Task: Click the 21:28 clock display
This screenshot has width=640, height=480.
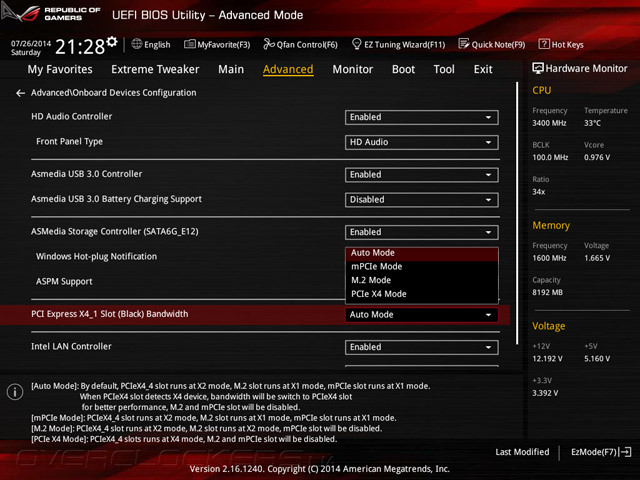Action: (80, 47)
